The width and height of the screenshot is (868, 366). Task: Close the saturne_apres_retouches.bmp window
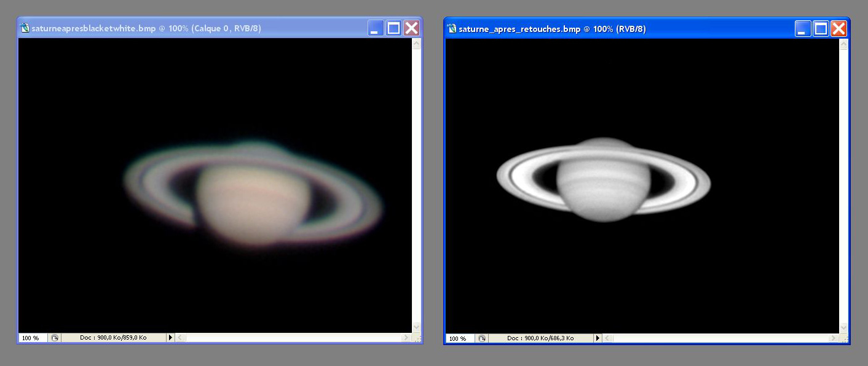[838, 28]
